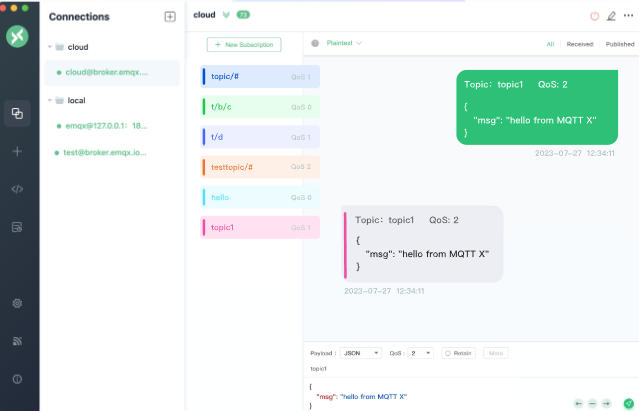Click the gray circle icon beside Plaintext
The width and height of the screenshot is (639, 411).
[315, 43]
